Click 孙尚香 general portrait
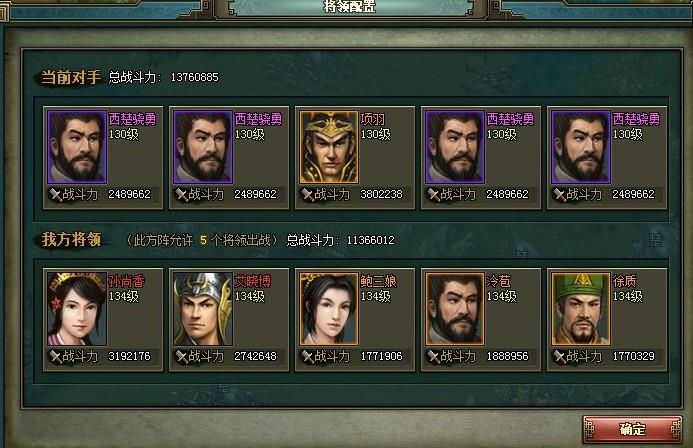Image resolution: width=693 pixels, height=448 pixels. [77, 309]
